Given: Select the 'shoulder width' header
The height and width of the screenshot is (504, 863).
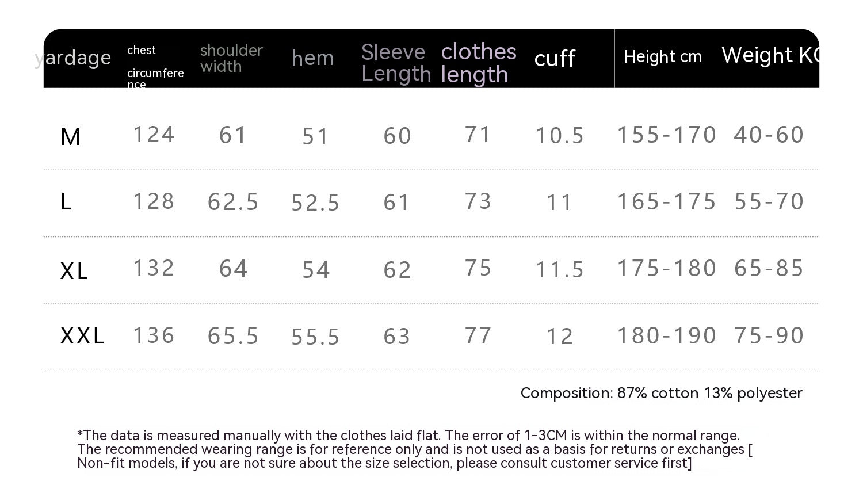Looking at the screenshot, I should (231, 58).
